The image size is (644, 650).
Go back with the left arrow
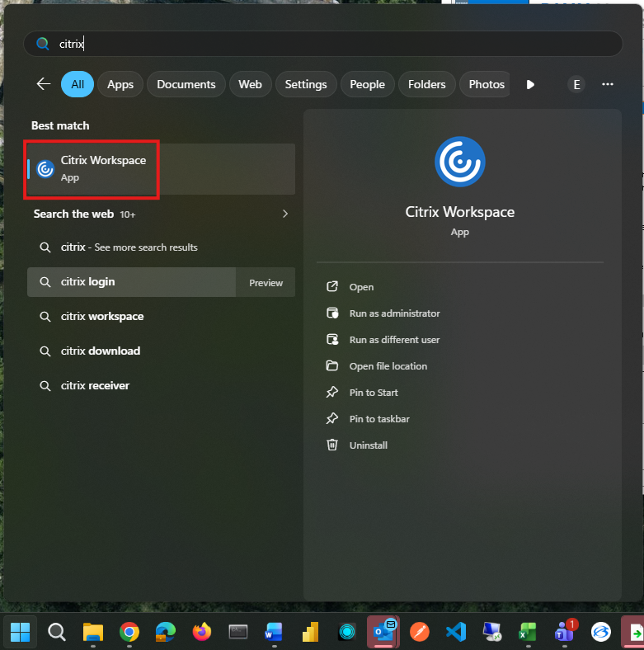[44, 84]
